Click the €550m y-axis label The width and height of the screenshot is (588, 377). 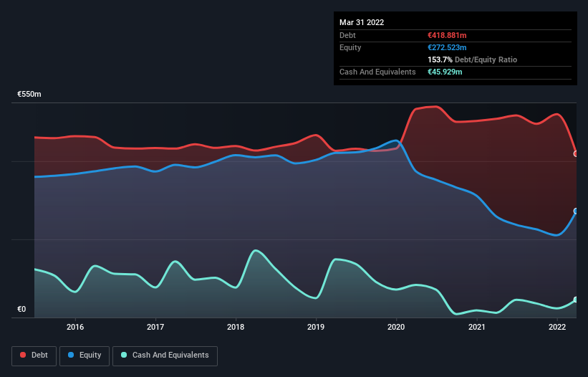(x=29, y=94)
